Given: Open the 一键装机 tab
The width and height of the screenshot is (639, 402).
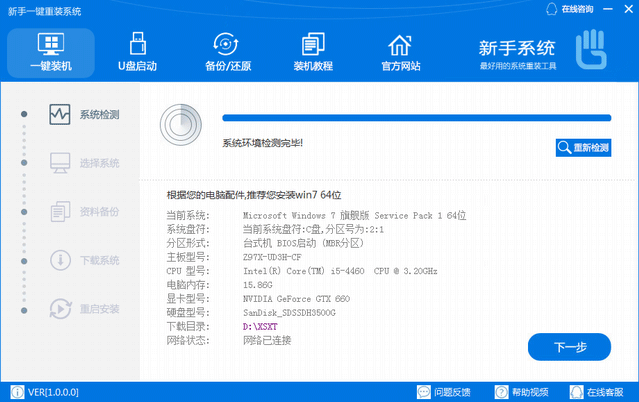Looking at the screenshot, I should coord(51,53).
